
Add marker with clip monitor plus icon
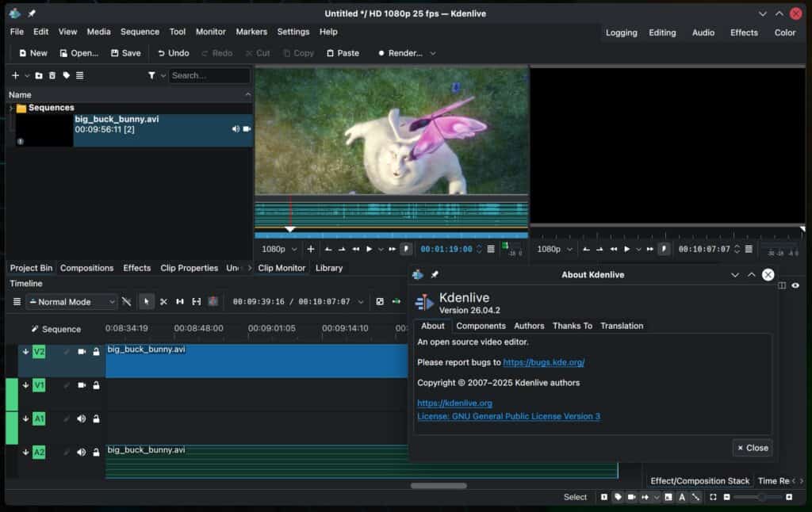(x=311, y=249)
